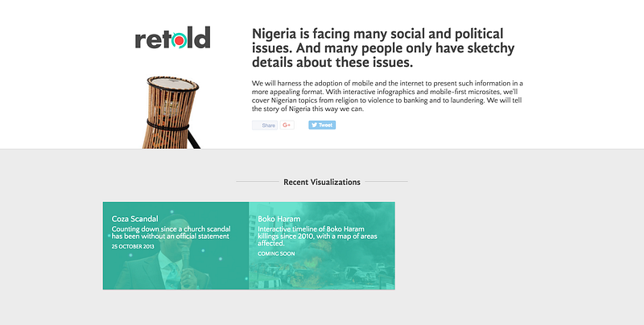This screenshot has height=325, width=644.
Task: Click the Google Plus share button
Action: pyautogui.click(x=287, y=125)
